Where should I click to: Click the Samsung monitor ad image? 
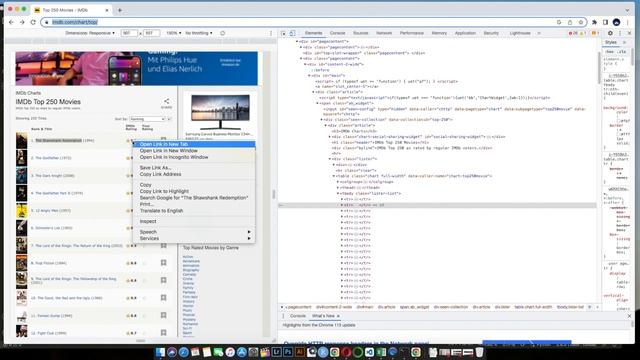click(220, 112)
